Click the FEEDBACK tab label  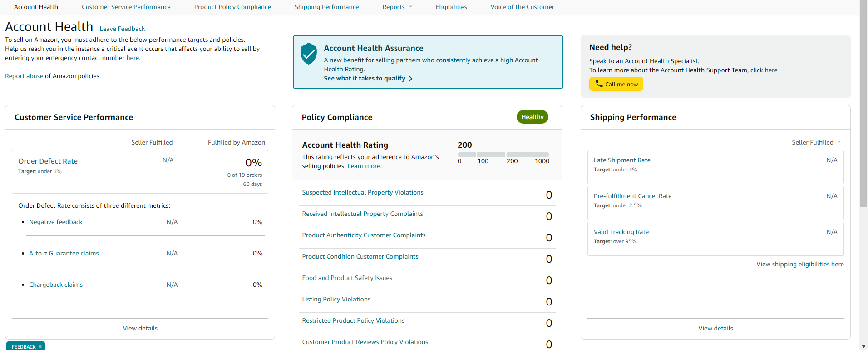24,346
